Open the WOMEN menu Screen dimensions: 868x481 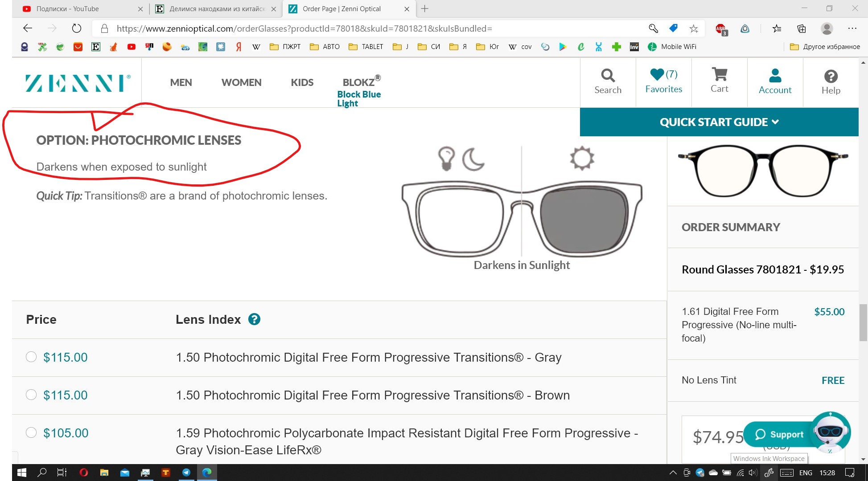(241, 82)
